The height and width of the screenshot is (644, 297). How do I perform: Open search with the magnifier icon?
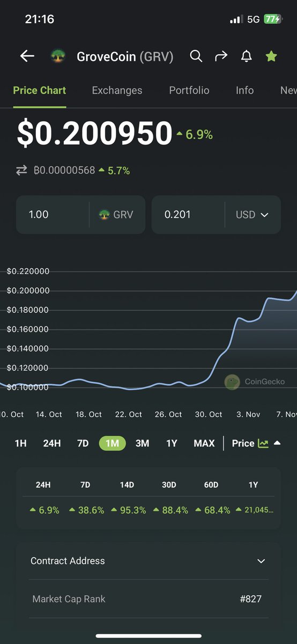coord(196,56)
